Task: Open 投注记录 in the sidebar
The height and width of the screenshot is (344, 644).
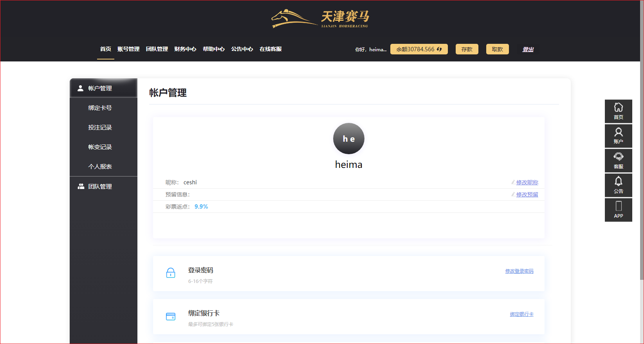Action: point(100,128)
